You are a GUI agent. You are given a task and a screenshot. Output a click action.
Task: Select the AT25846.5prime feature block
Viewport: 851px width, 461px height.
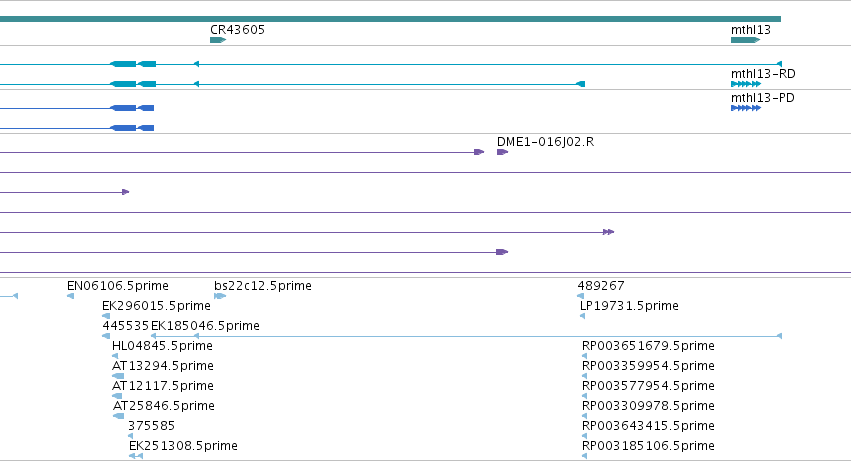click(x=118, y=416)
